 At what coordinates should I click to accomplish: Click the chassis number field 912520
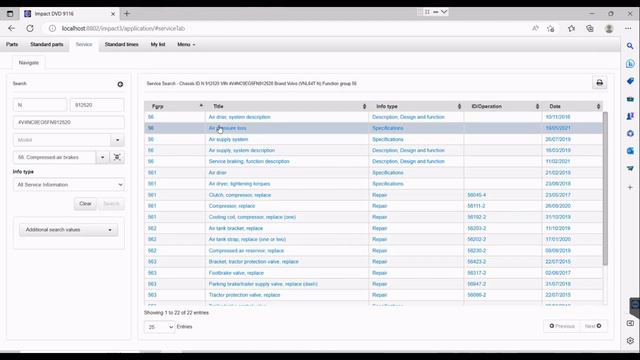97,105
